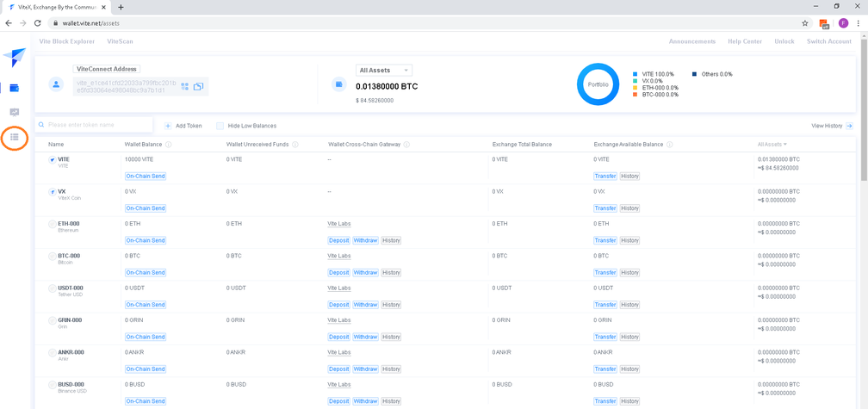Screen dimensions: 868x409
Task: Reload the page in the browser
Action: point(38,23)
